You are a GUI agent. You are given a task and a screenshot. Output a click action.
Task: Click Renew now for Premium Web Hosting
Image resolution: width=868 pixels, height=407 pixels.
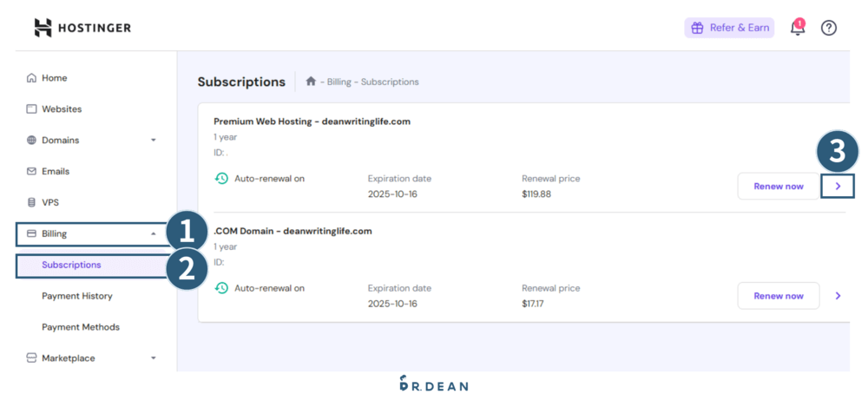[x=778, y=187]
